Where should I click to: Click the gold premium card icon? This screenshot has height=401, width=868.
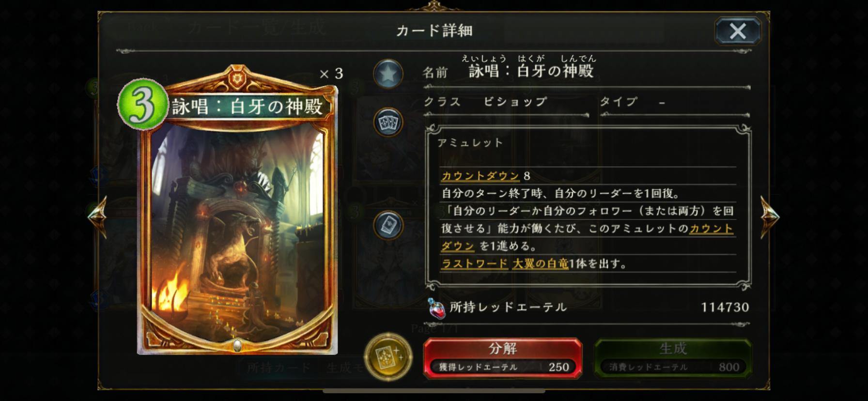tap(387, 358)
